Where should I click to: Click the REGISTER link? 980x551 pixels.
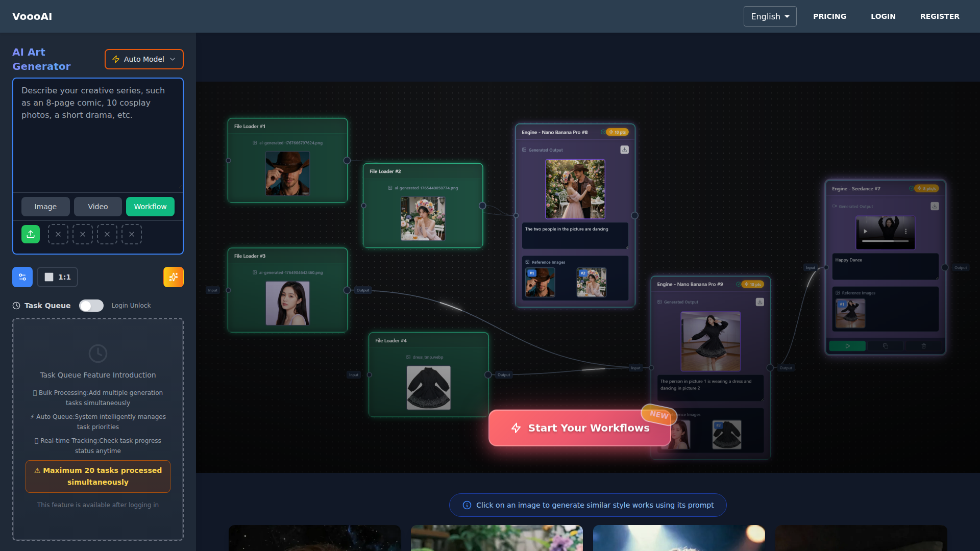(940, 16)
